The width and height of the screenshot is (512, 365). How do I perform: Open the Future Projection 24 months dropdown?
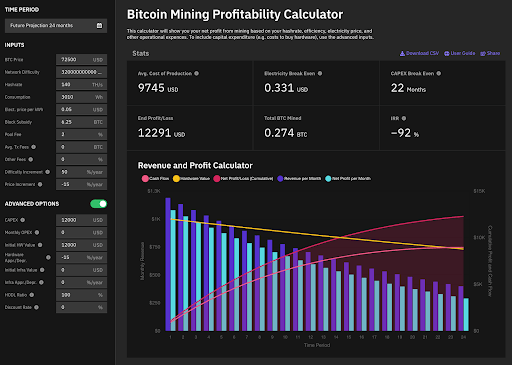click(x=56, y=26)
